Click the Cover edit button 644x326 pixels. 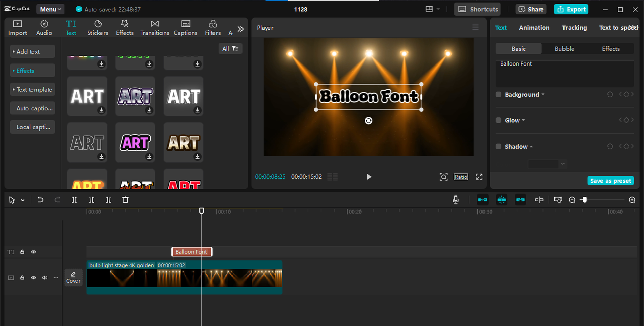(x=73, y=277)
